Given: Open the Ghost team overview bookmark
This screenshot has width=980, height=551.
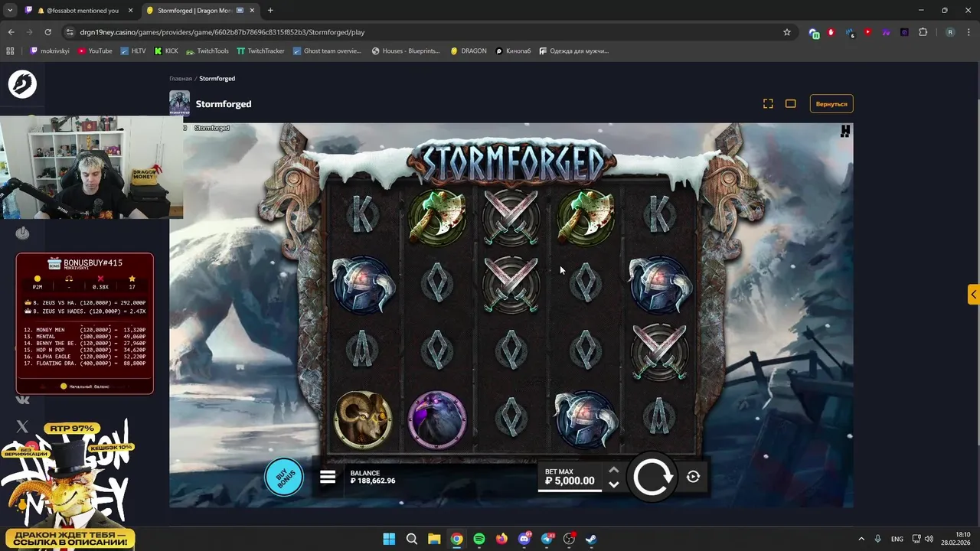Looking at the screenshot, I should click(x=326, y=51).
